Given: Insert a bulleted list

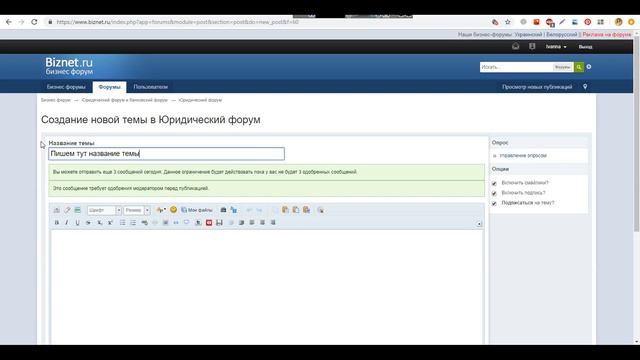Looking at the screenshot, I should (122, 222).
